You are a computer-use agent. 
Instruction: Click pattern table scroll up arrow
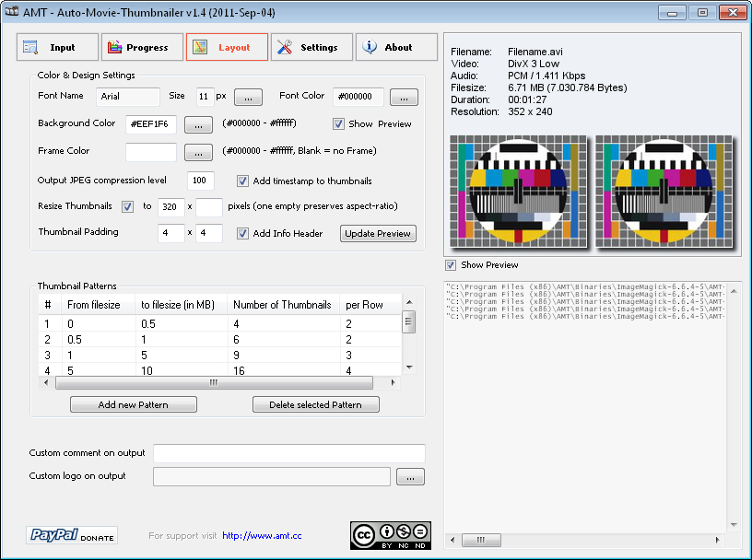[409, 302]
